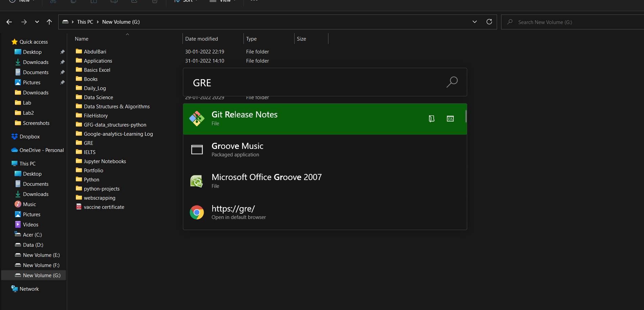Click This PC in the breadcrumb bar

(x=85, y=22)
